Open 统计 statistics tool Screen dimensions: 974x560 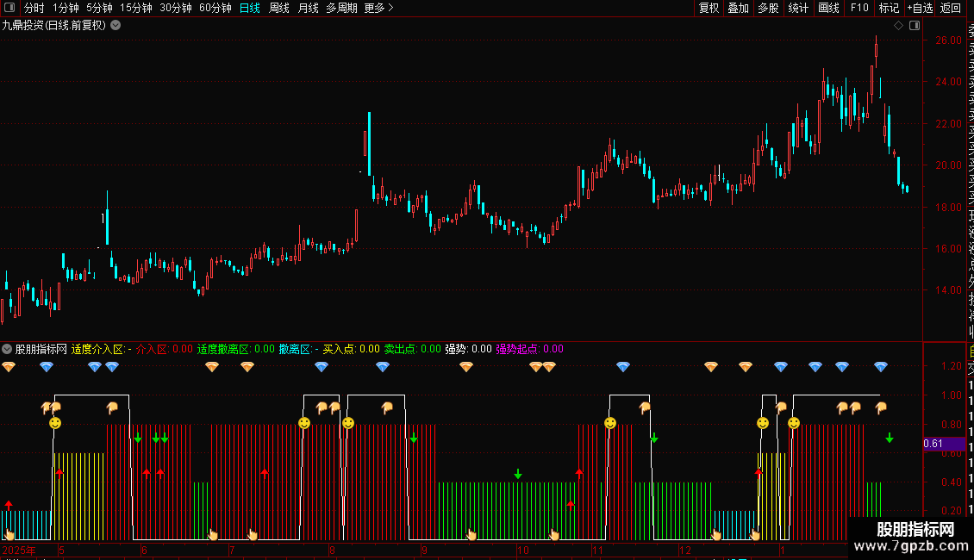(x=798, y=8)
